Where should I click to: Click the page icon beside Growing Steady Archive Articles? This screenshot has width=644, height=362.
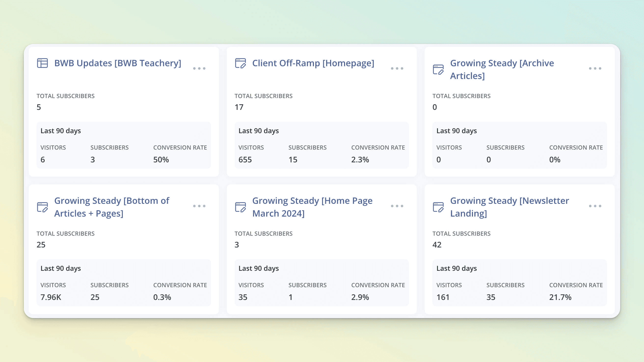pyautogui.click(x=438, y=69)
